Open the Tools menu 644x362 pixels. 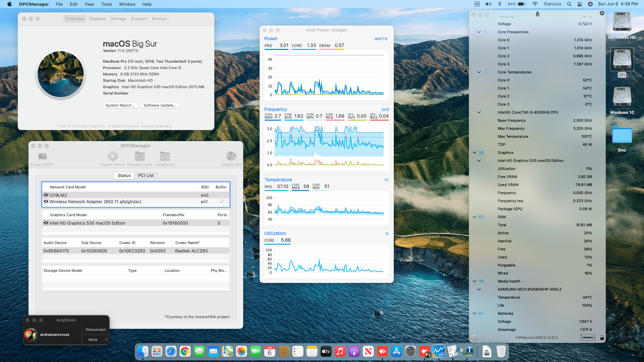[x=107, y=4]
